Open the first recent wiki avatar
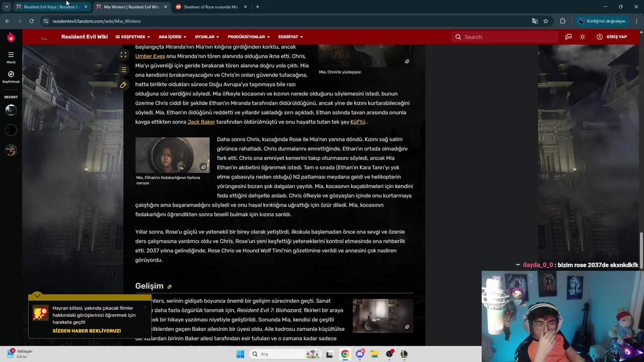Viewport: 644px width, 362px height. pos(11,110)
